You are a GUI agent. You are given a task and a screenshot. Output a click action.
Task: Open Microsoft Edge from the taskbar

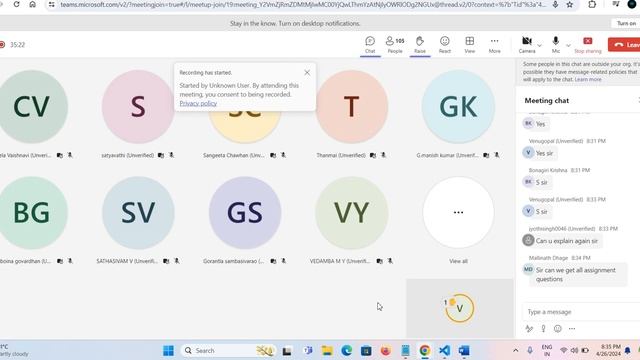pos(347,350)
